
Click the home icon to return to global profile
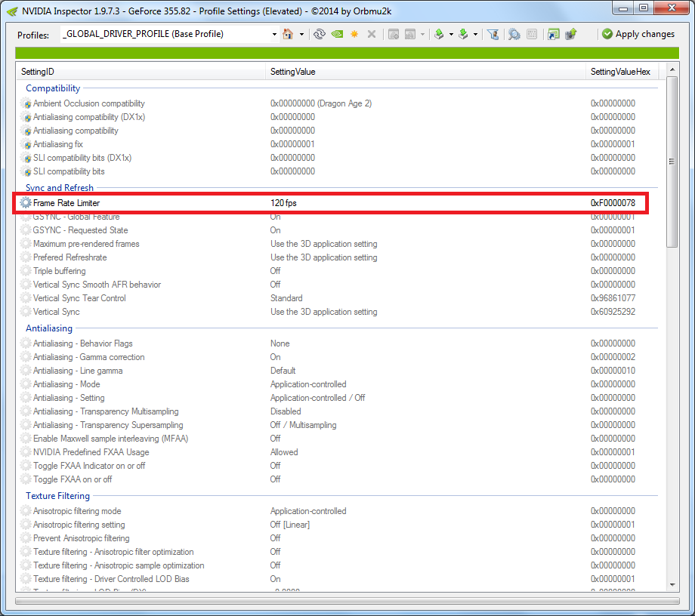click(288, 34)
